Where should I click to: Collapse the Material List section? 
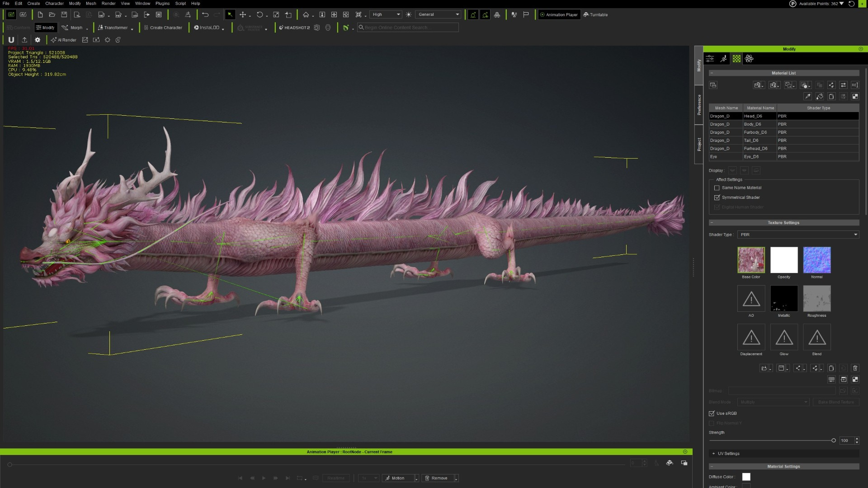coord(712,73)
